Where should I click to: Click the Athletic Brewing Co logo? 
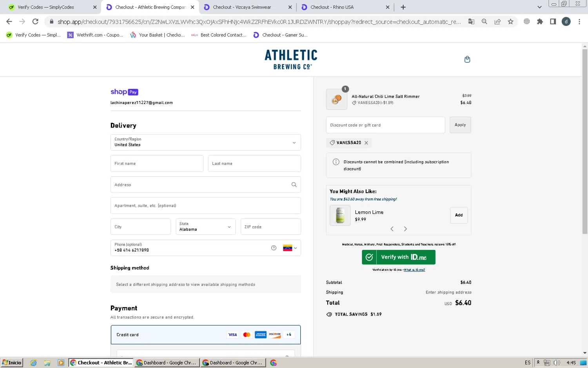291,60
